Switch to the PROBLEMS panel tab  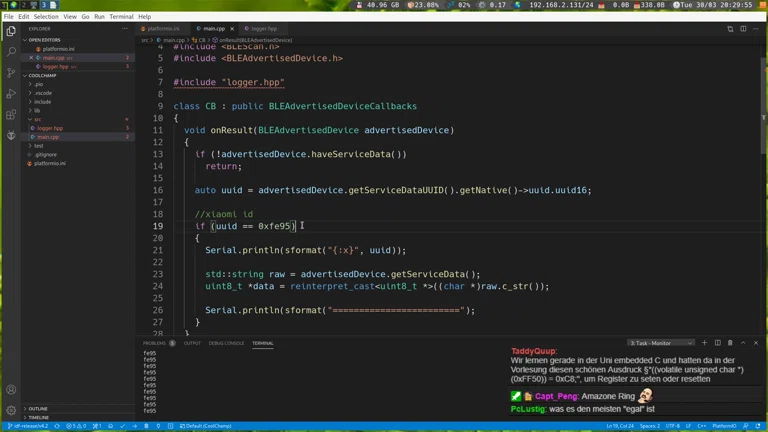[154, 343]
